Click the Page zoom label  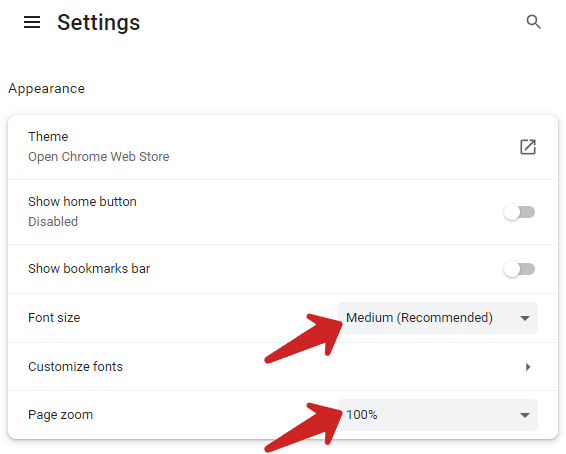(x=60, y=415)
